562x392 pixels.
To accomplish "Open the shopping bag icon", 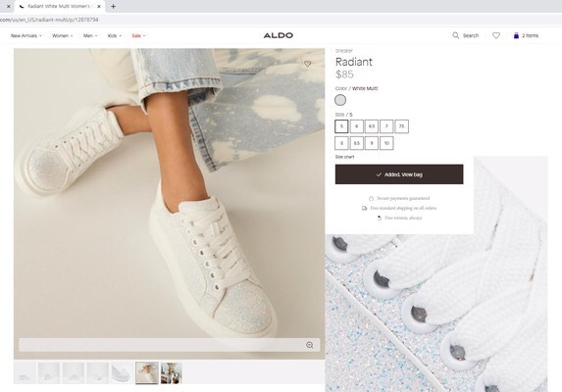I will tap(516, 35).
